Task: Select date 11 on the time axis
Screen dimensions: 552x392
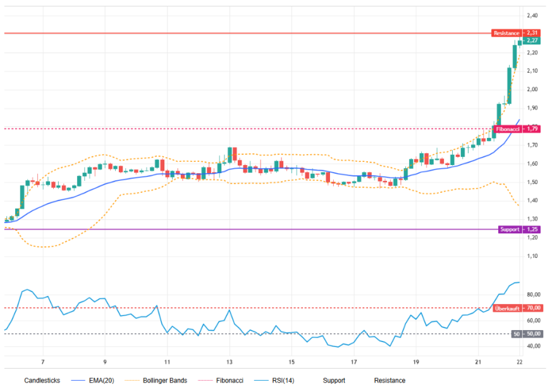Action: (167, 362)
